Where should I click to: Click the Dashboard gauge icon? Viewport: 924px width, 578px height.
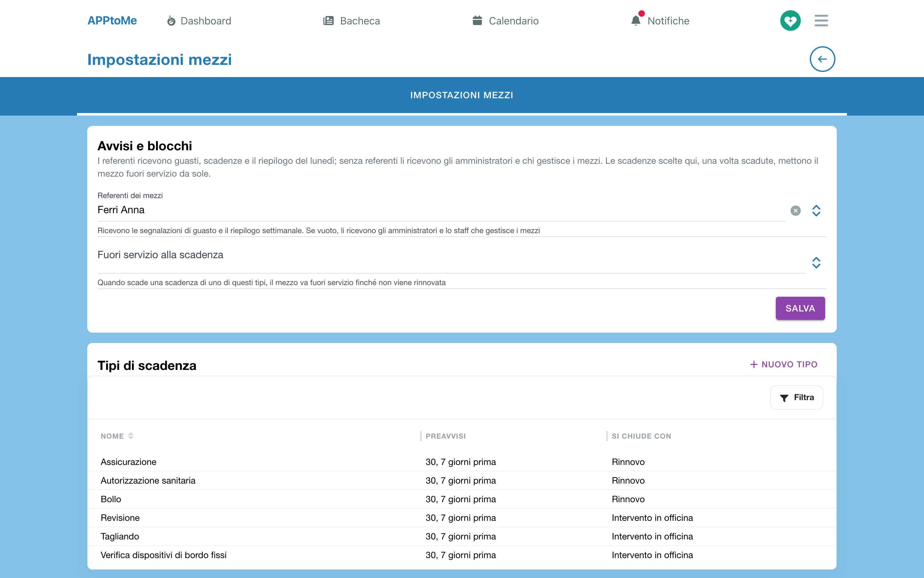(171, 21)
